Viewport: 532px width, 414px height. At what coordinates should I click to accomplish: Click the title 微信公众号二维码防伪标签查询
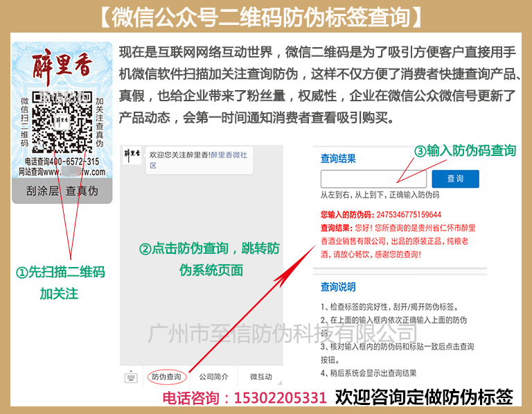(x=260, y=17)
